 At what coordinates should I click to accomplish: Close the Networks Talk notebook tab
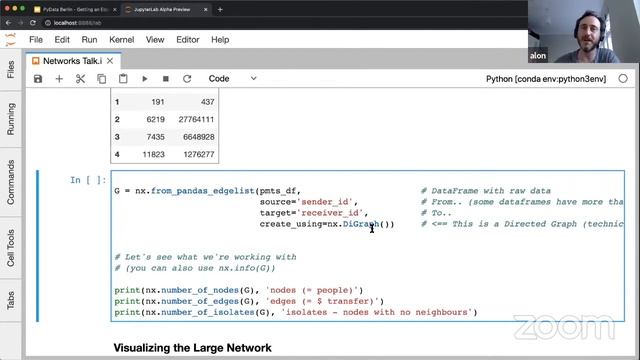coord(110,61)
